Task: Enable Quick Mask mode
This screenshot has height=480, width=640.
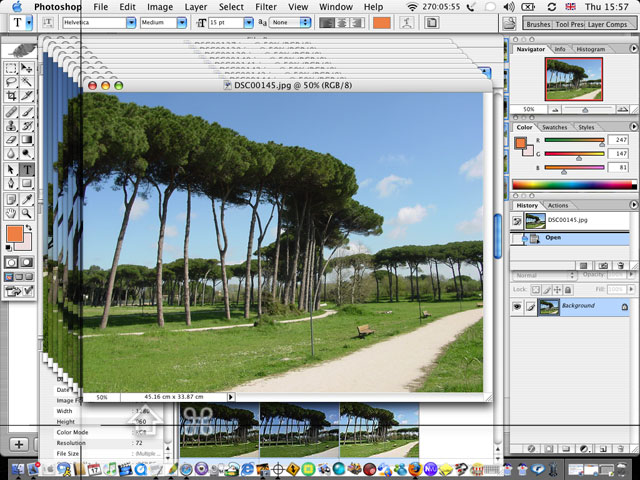Action: (x=27, y=262)
